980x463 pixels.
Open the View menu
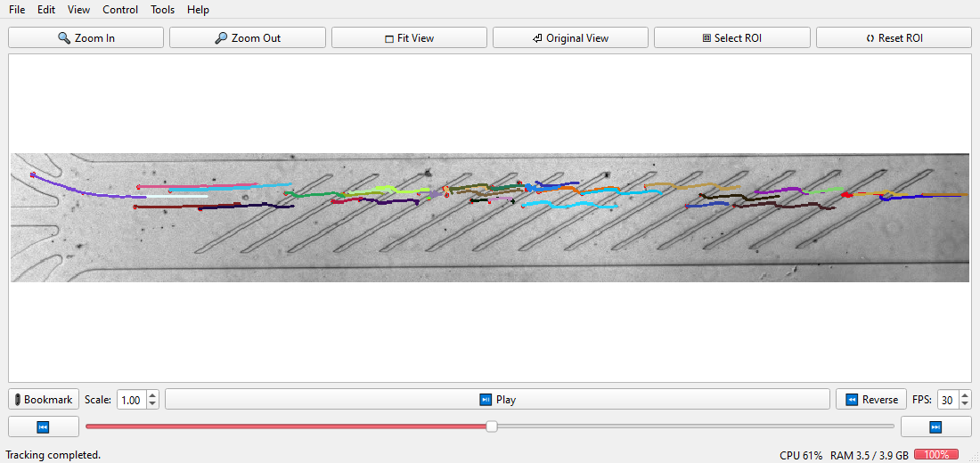(78, 10)
